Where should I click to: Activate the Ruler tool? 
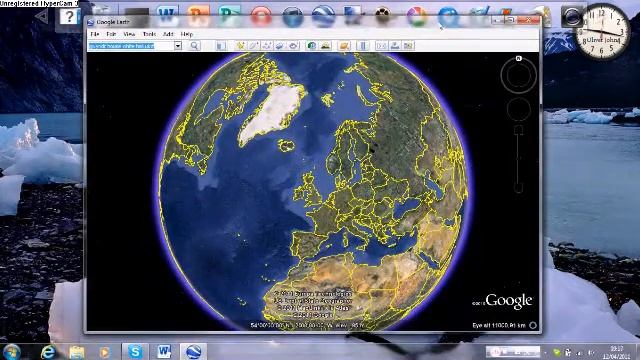(x=363, y=46)
